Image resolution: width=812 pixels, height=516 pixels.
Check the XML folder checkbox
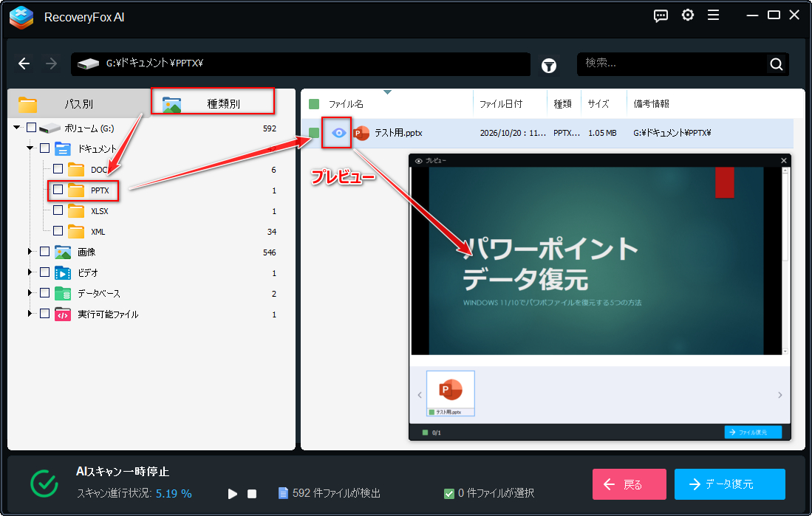58,231
